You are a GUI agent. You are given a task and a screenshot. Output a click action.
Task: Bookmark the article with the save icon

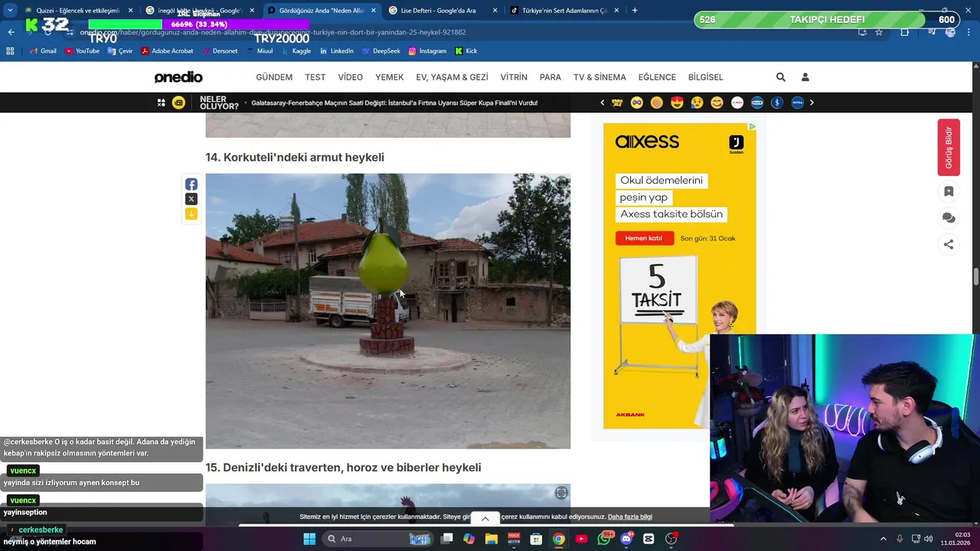(x=949, y=191)
